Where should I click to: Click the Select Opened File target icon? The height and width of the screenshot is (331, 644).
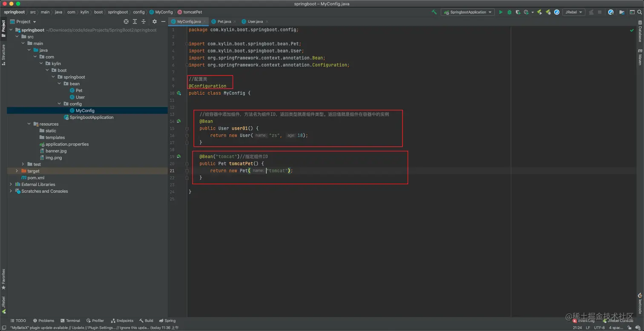pyautogui.click(x=126, y=21)
